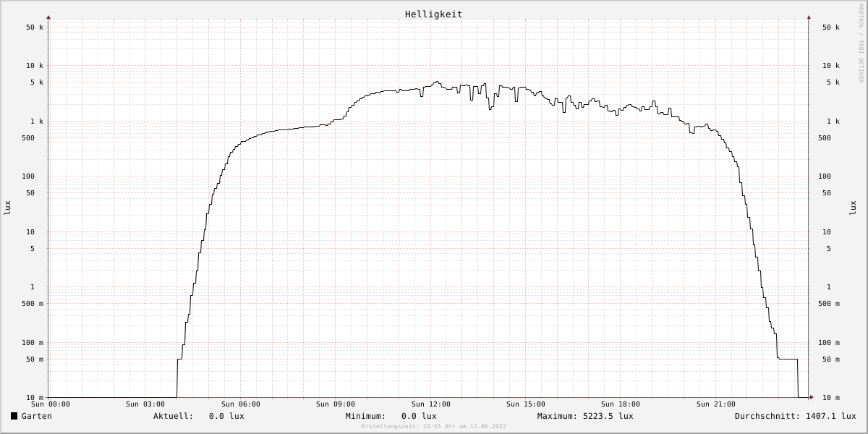
Task: Click the right axis 50 k label
Action: pyautogui.click(x=831, y=27)
